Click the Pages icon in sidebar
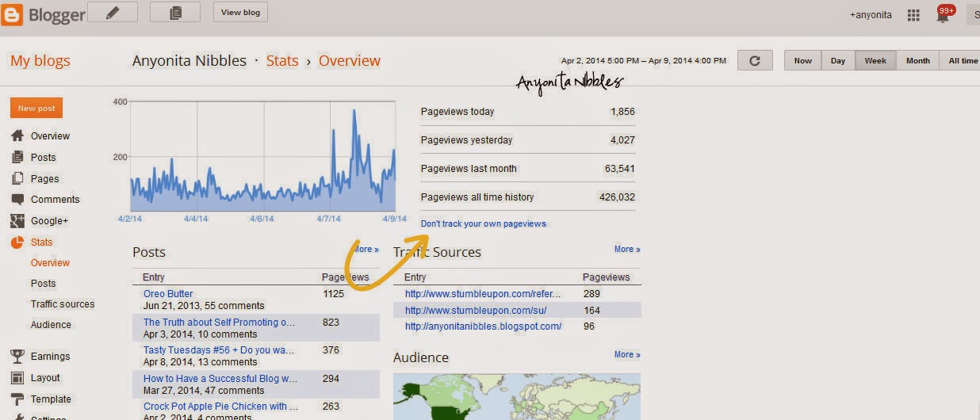980x420 pixels. pos(17,178)
